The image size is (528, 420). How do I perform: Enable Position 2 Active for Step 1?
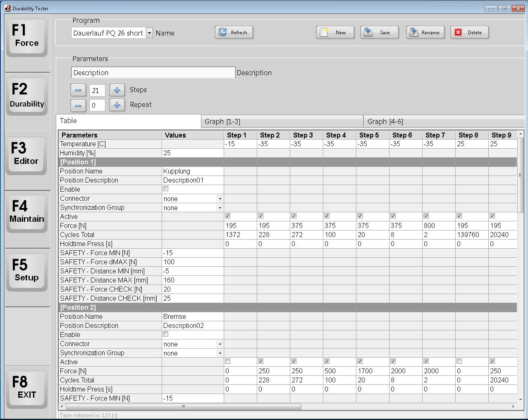227,361
